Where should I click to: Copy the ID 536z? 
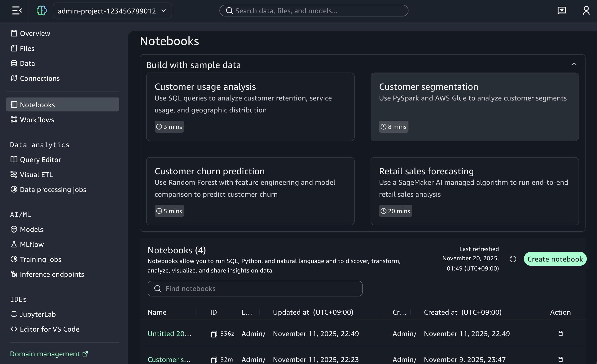pyautogui.click(x=214, y=334)
